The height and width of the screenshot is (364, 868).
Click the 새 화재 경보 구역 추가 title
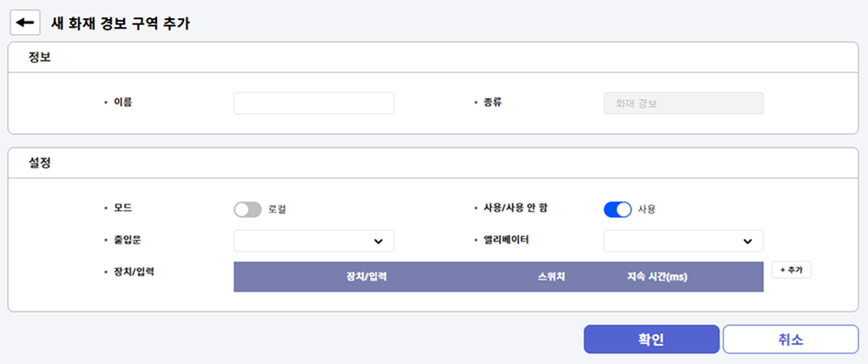pyautogui.click(x=121, y=23)
